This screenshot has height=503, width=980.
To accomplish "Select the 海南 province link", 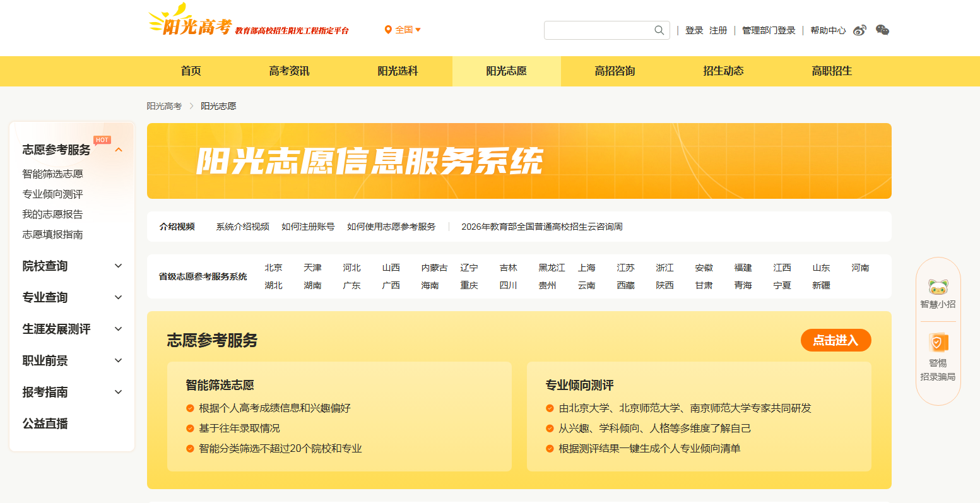I will [x=430, y=285].
